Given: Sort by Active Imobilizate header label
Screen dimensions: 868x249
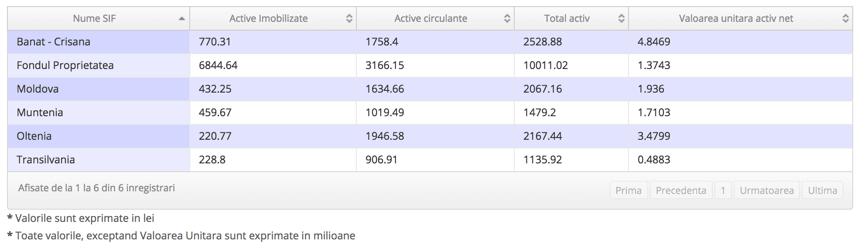Looking at the screenshot, I should click(x=268, y=18).
